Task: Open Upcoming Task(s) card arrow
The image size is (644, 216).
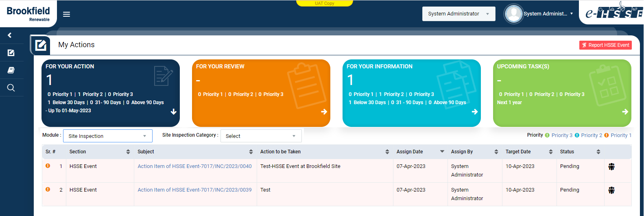Action: (x=625, y=112)
